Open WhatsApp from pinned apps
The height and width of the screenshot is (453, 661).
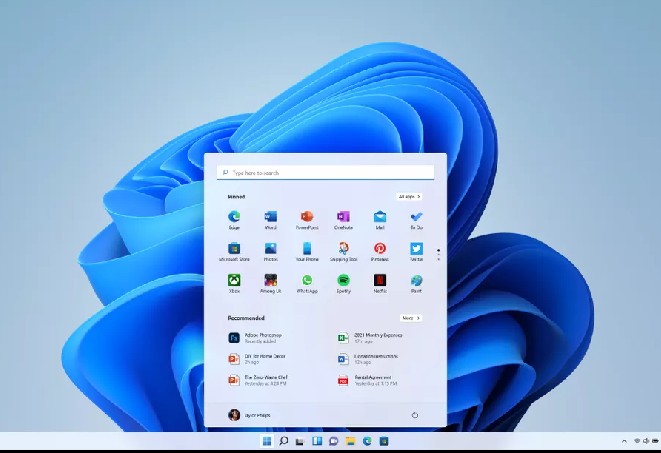tap(307, 284)
